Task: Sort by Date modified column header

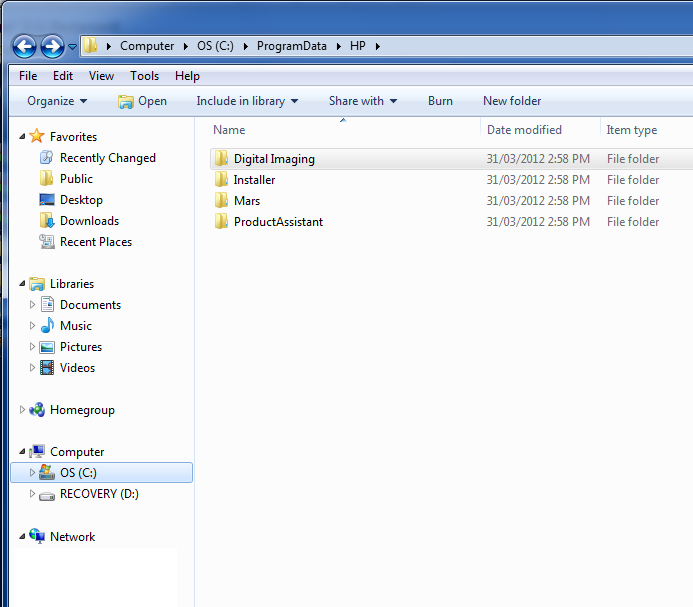Action: pyautogui.click(x=524, y=130)
